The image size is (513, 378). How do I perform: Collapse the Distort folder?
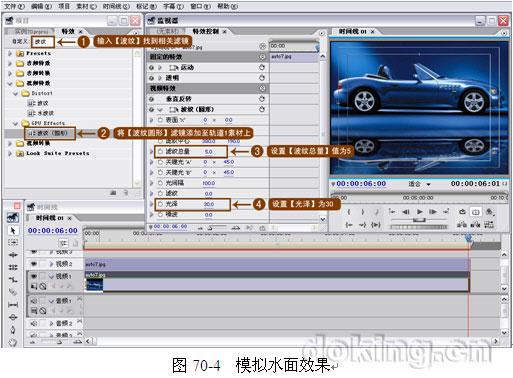[15, 94]
